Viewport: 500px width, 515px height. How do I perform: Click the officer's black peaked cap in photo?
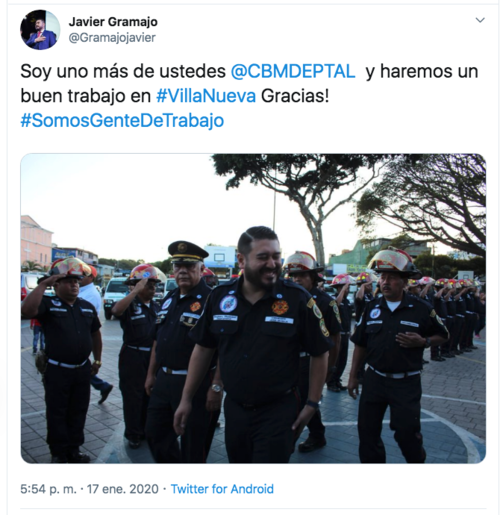point(187,252)
